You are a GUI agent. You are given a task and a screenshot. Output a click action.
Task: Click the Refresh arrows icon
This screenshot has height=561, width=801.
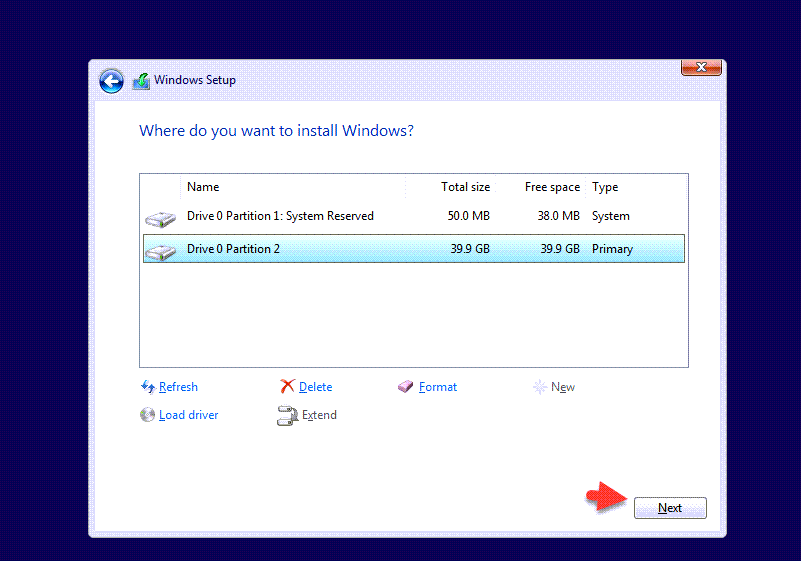pos(148,387)
